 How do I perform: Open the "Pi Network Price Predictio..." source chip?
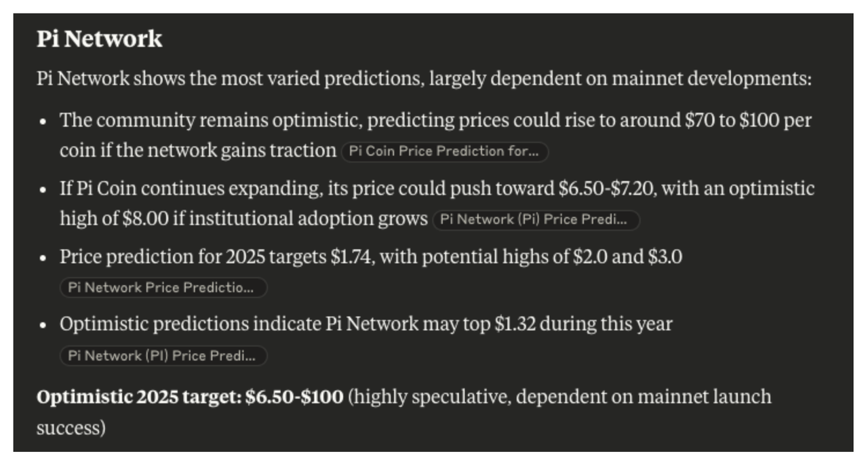click(x=163, y=288)
